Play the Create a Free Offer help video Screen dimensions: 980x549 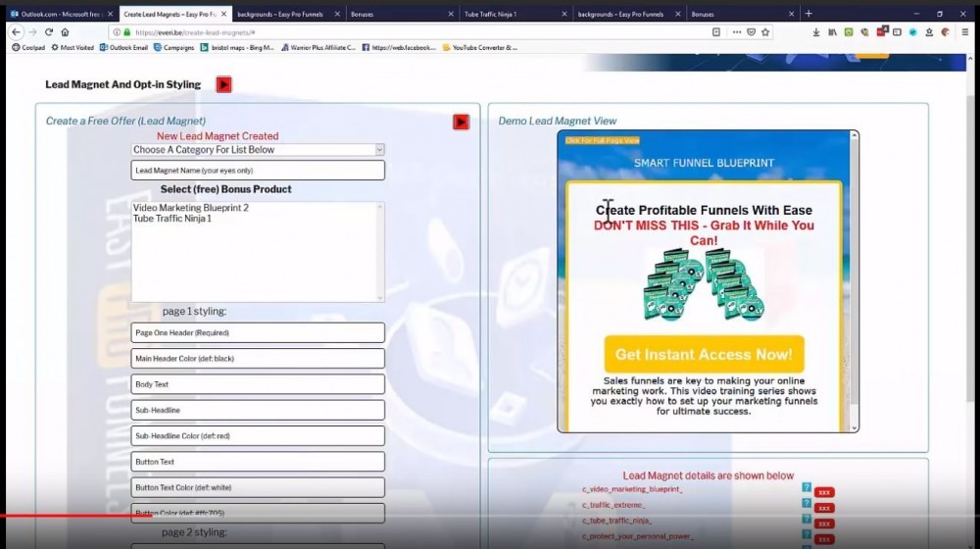(462, 122)
